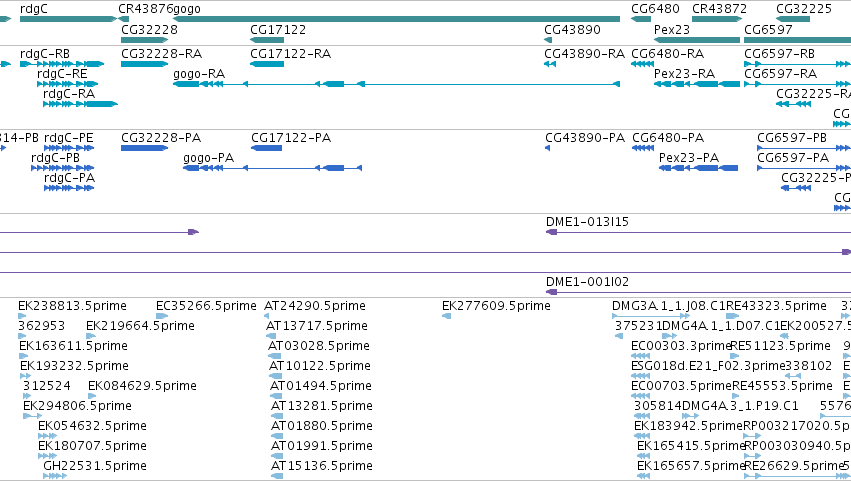Click the CG17122-PA protein feature

[x=266, y=148]
